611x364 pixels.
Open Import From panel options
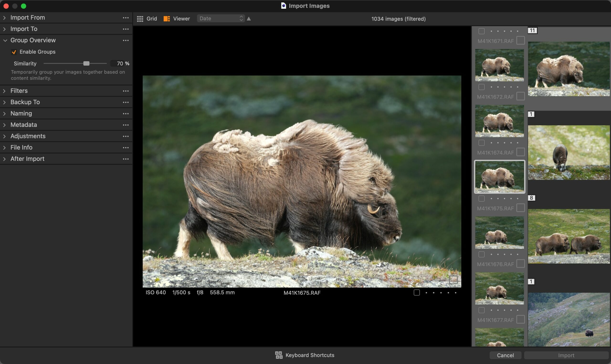click(x=125, y=17)
